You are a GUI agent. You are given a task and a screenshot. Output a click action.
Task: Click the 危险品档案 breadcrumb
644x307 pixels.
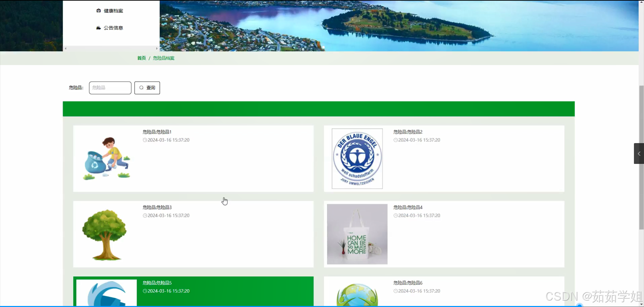(164, 58)
